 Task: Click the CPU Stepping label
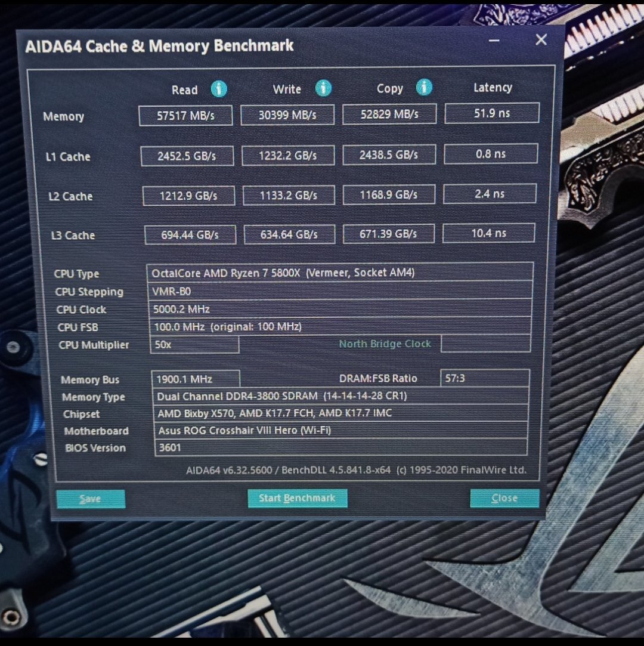(x=89, y=292)
